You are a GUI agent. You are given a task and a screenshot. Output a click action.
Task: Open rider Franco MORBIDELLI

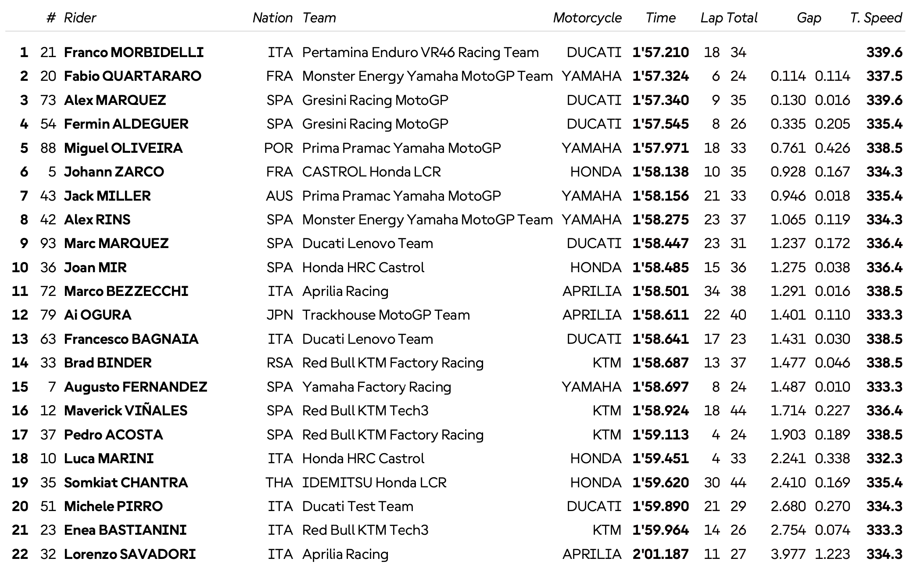click(x=134, y=52)
